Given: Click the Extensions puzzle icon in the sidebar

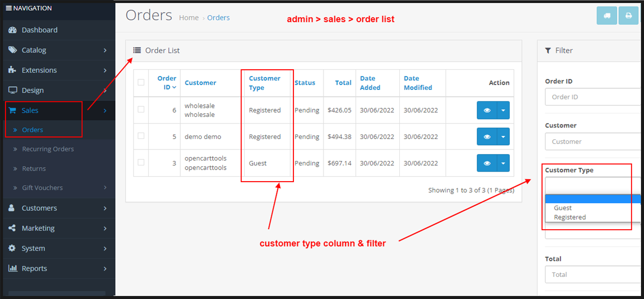Looking at the screenshot, I should [x=13, y=70].
